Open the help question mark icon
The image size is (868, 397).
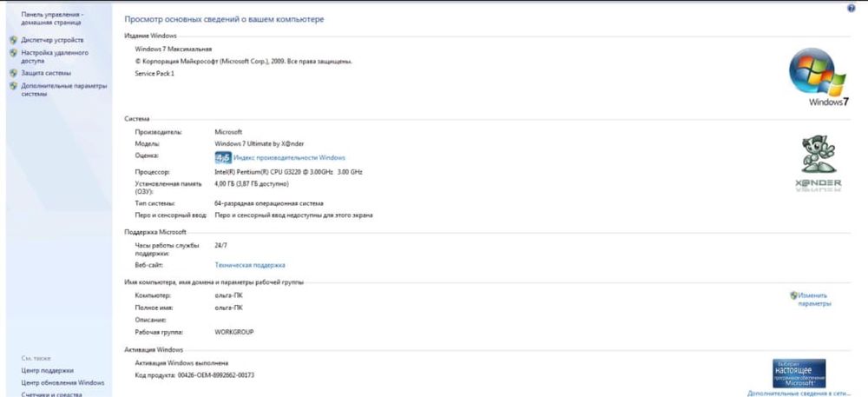[851, 9]
